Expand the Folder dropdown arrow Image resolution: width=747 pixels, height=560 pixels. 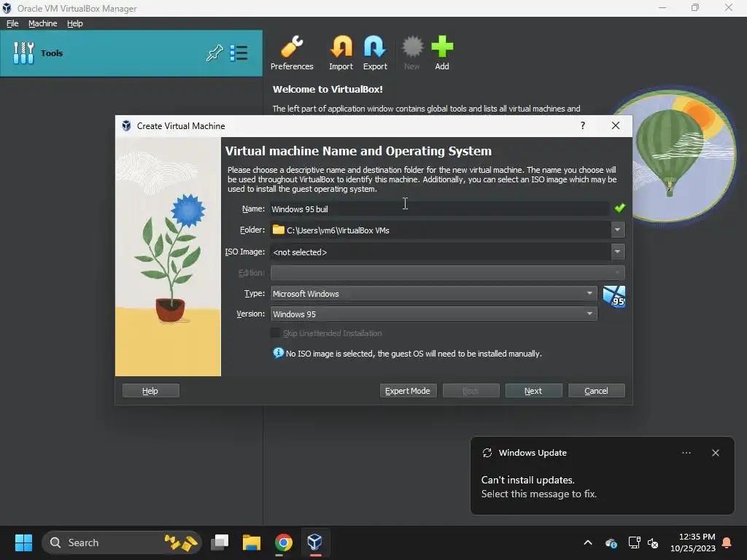617,230
